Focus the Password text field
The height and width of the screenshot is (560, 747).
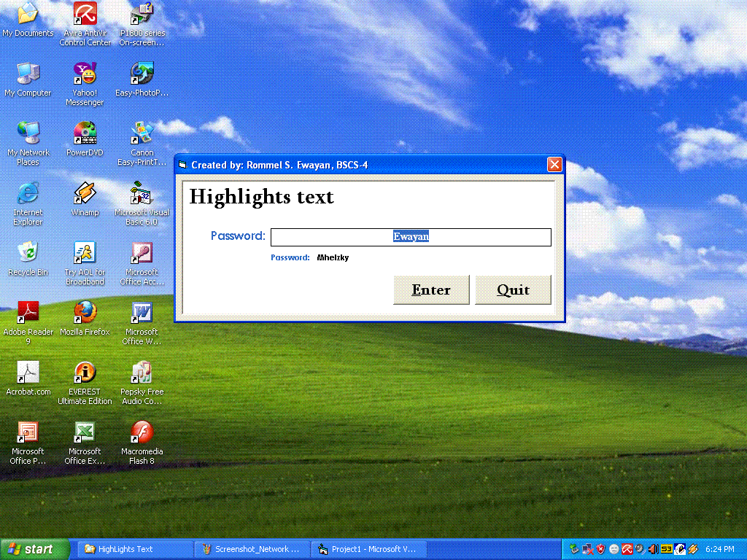tap(411, 237)
